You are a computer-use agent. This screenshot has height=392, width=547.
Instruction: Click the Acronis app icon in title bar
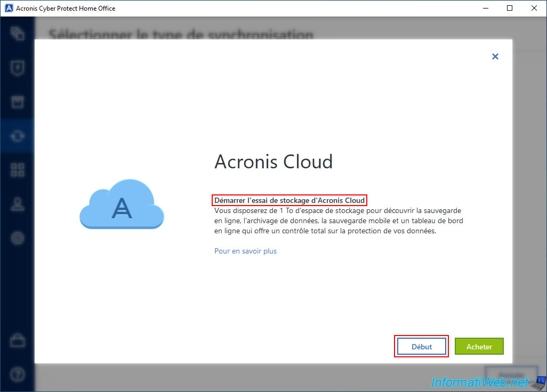[x=9, y=8]
